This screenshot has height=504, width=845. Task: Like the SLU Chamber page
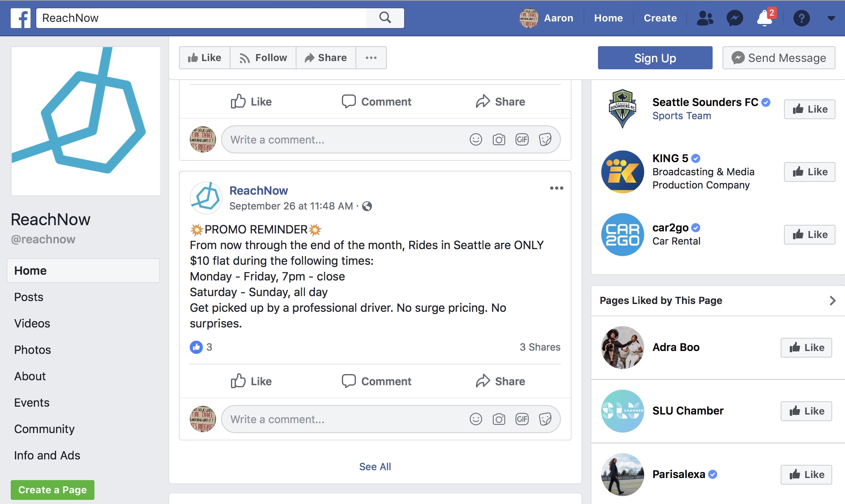(806, 411)
